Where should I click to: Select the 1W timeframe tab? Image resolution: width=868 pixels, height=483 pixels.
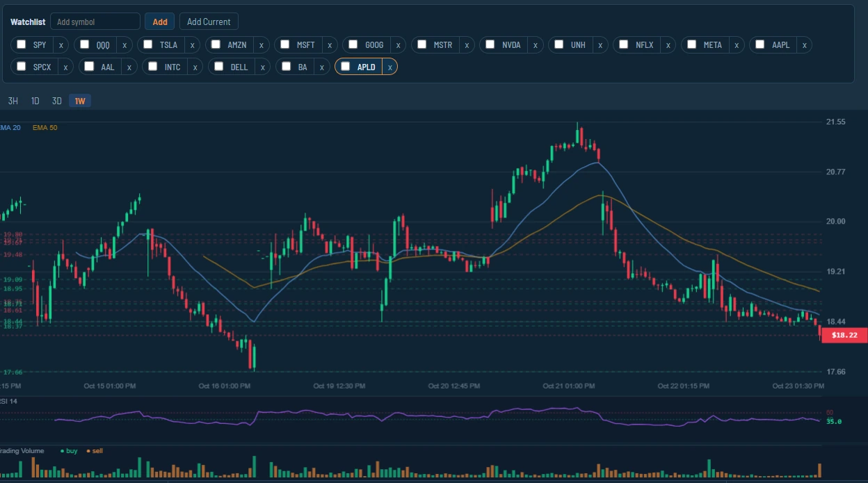80,101
